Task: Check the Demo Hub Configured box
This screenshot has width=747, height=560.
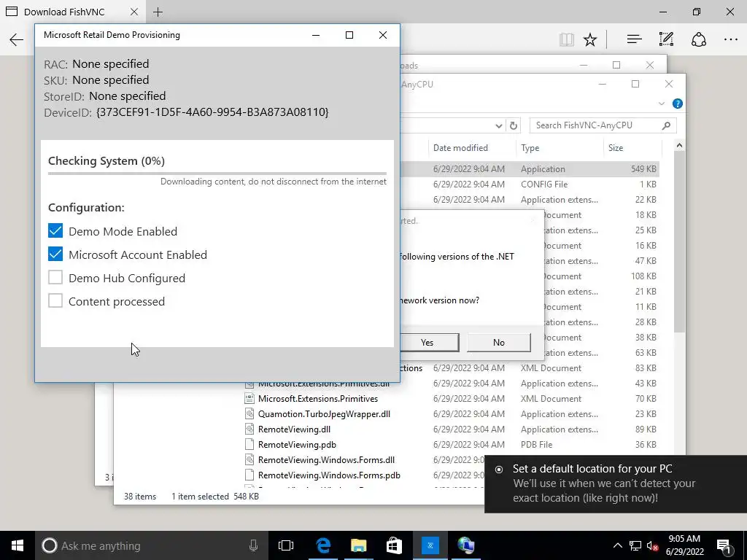Action: 55,278
